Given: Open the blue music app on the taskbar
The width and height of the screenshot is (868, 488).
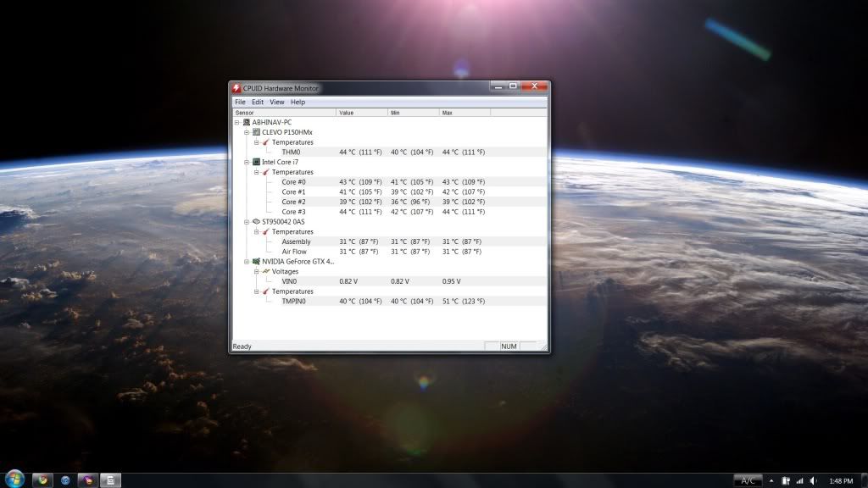Looking at the screenshot, I should [x=65, y=480].
